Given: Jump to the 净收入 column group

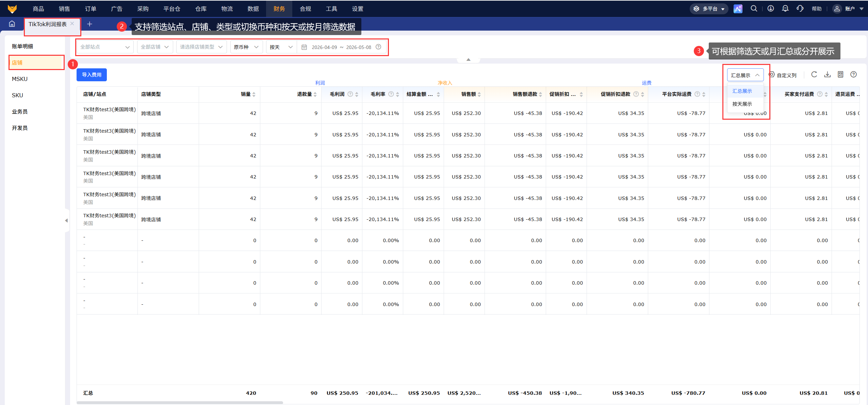Looking at the screenshot, I should [444, 83].
